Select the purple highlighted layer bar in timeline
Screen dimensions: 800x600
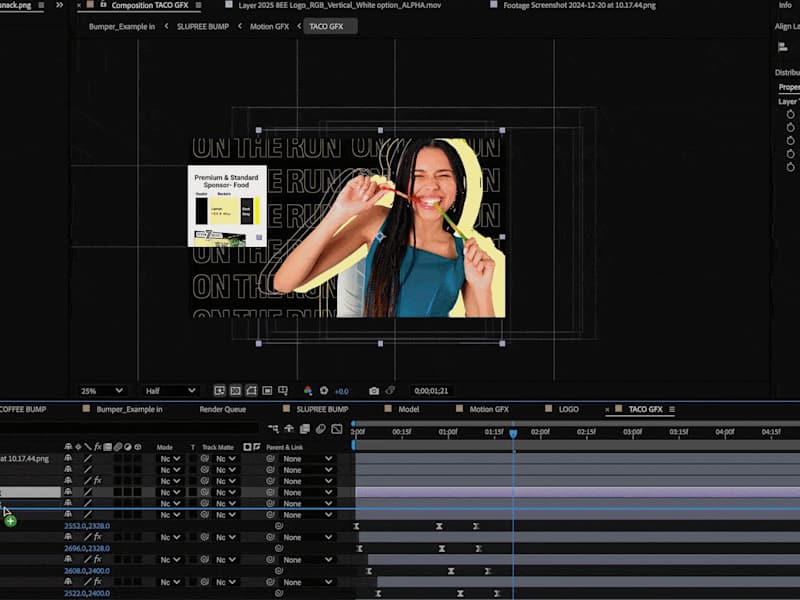tap(578, 492)
